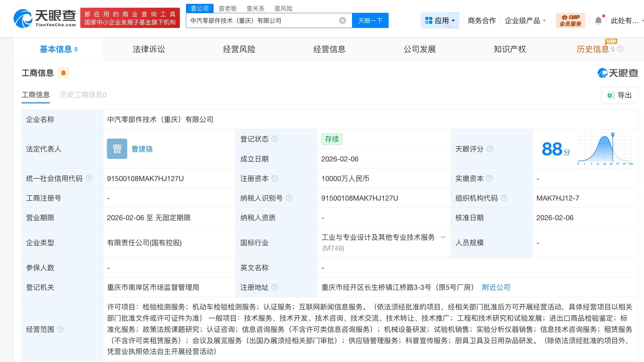Image resolution: width=644 pixels, height=362 pixels.
Task: Click the notification bell icon
Action: click(x=598, y=20)
